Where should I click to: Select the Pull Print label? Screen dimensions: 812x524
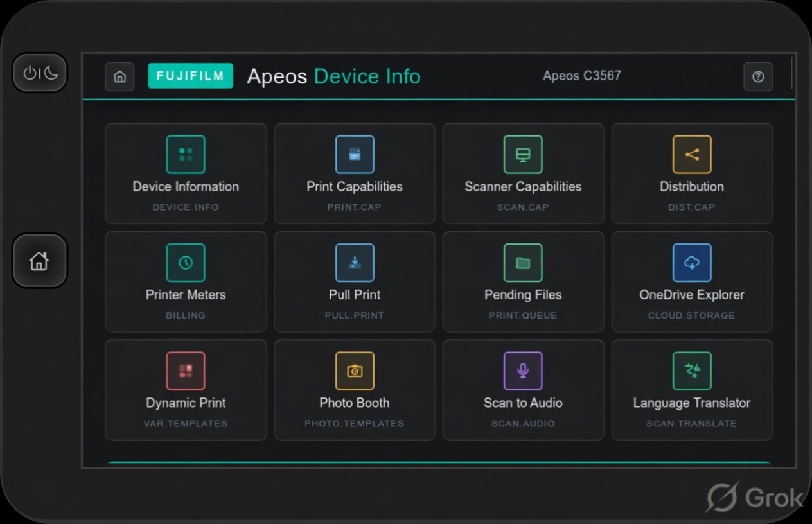355,295
